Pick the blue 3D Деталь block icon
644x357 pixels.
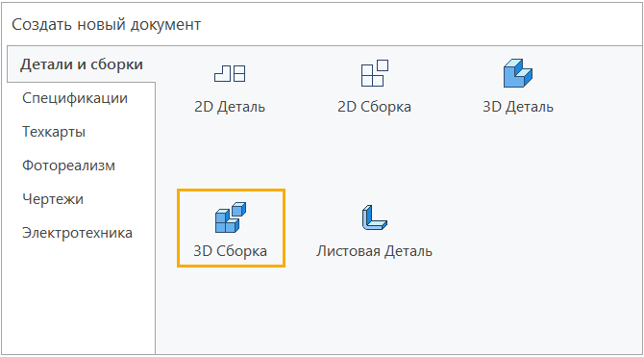click(517, 73)
